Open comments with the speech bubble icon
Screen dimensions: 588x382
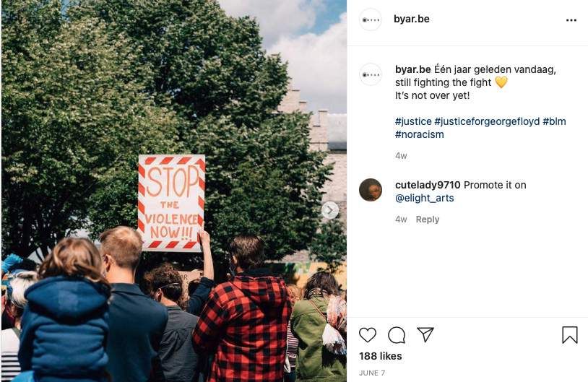(x=397, y=335)
